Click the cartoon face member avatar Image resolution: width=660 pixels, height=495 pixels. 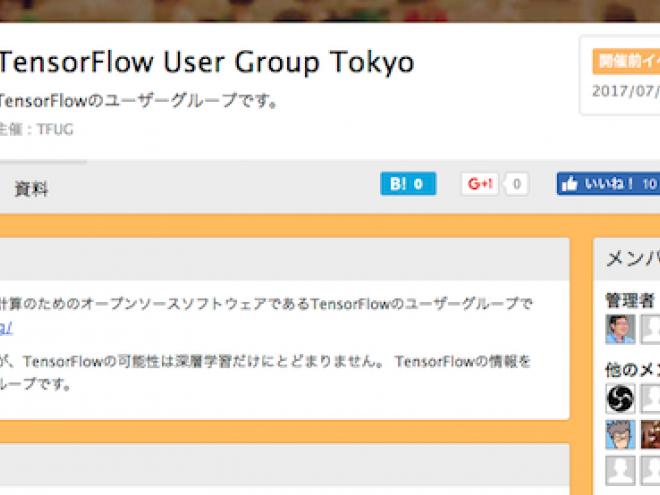[x=620, y=434]
